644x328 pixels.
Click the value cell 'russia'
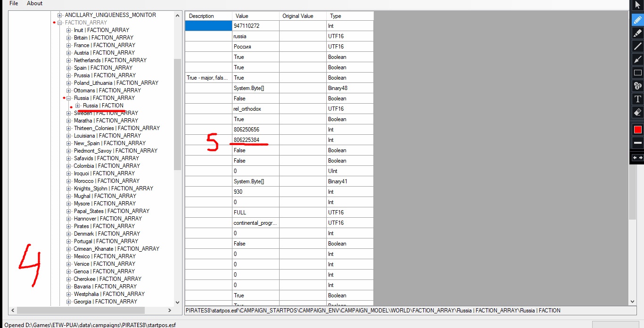(256, 36)
